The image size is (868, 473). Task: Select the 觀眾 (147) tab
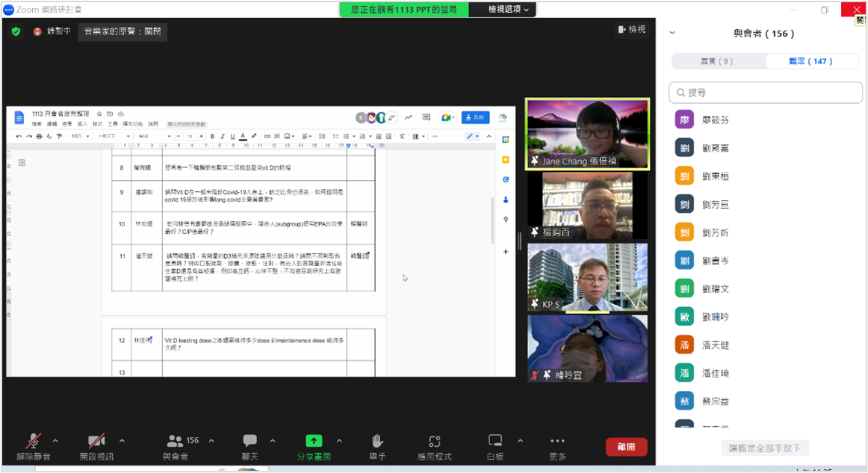[810, 61]
